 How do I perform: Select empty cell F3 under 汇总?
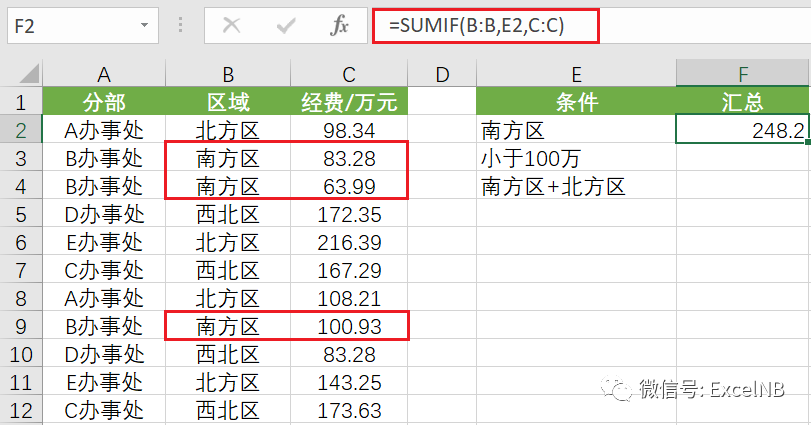(743, 157)
